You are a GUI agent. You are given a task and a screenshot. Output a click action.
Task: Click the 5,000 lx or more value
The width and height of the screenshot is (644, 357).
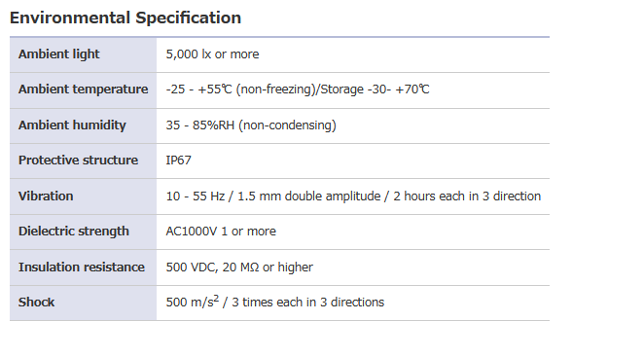pyautogui.click(x=212, y=54)
